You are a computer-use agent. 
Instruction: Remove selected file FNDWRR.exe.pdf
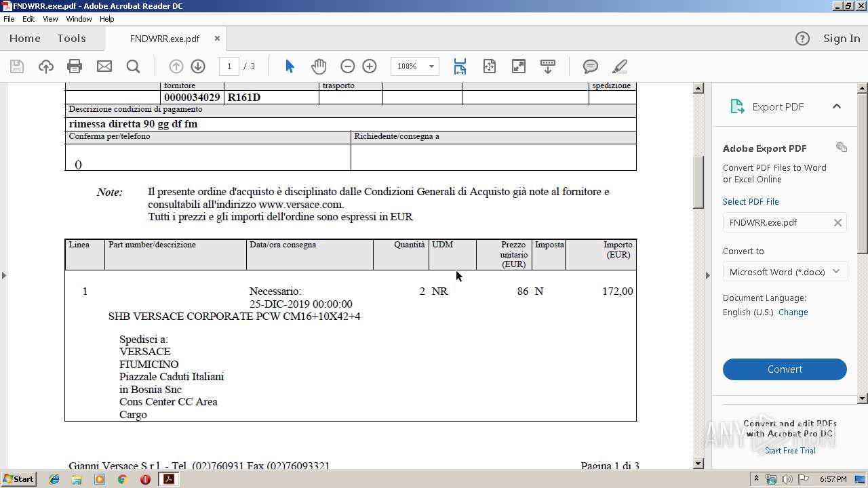click(x=837, y=222)
